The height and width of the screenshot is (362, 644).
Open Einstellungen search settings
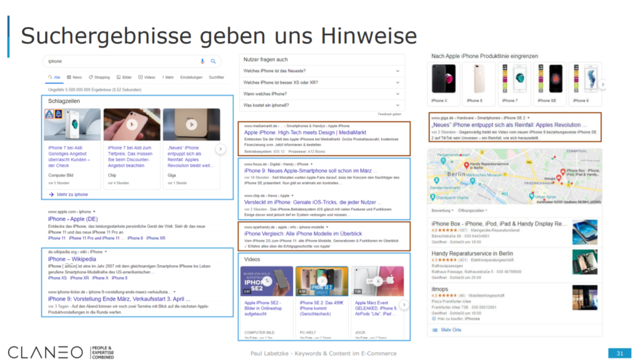(191, 77)
